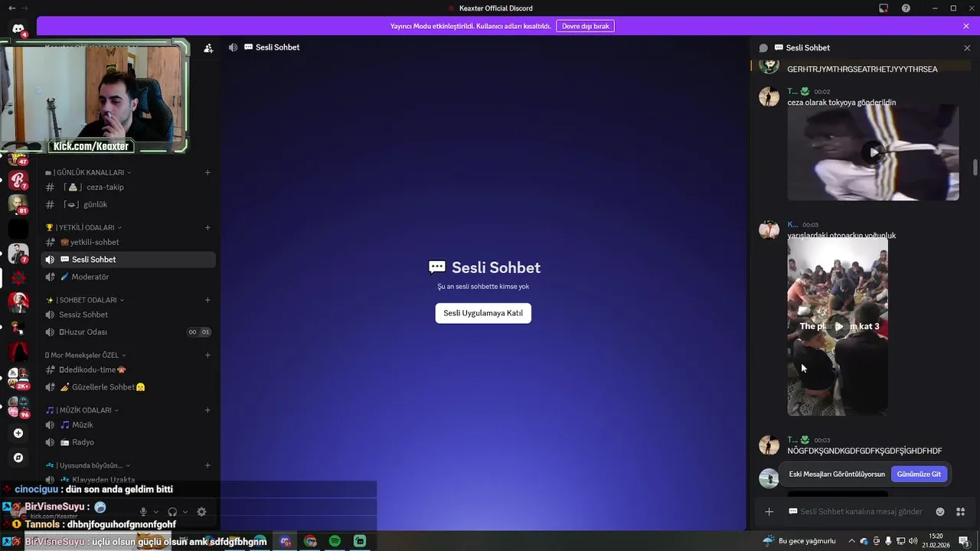Open server icon with 96 badge
Viewport: 980px width, 551px height.
pyautogui.click(x=18, y=406)
